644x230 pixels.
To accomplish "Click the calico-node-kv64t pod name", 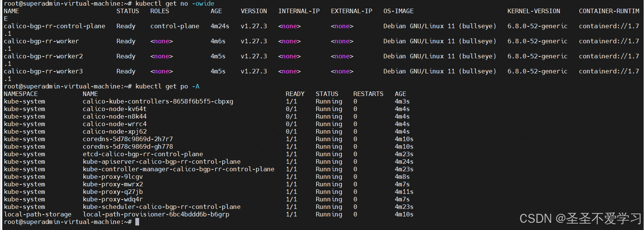I will pos(114,109).
